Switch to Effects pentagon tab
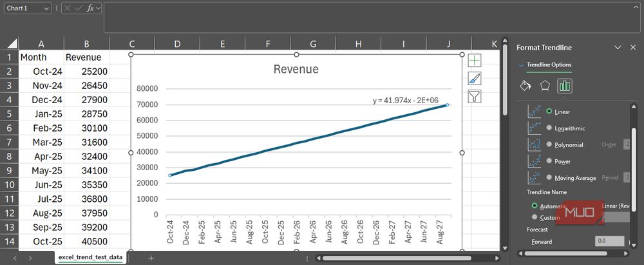This screenshot has width=644, height=265. coord(545,86)
